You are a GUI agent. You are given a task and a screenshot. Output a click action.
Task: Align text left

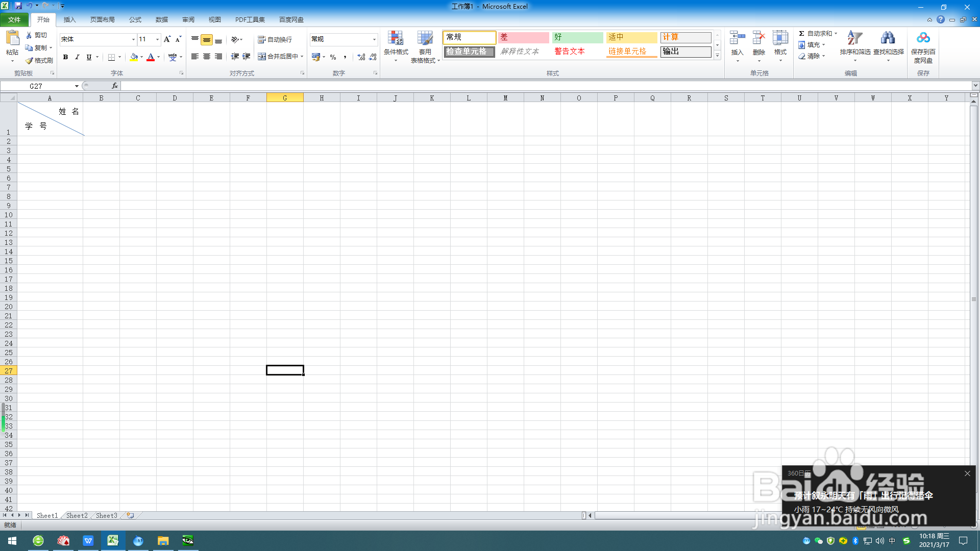click(195, 57)
